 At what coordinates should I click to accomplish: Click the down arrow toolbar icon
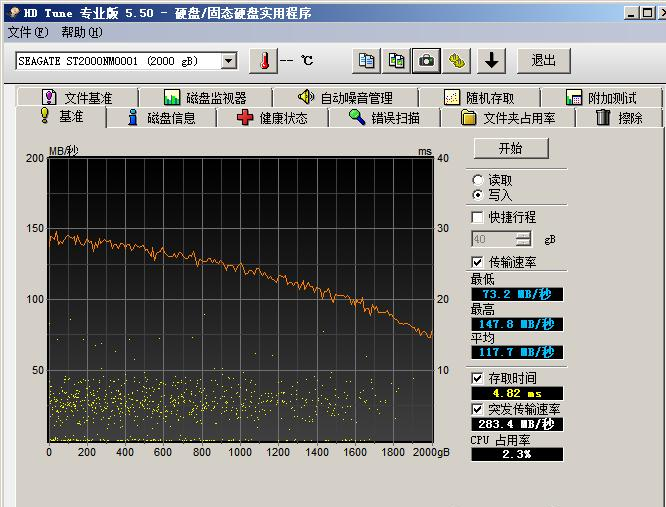point(490,60)
